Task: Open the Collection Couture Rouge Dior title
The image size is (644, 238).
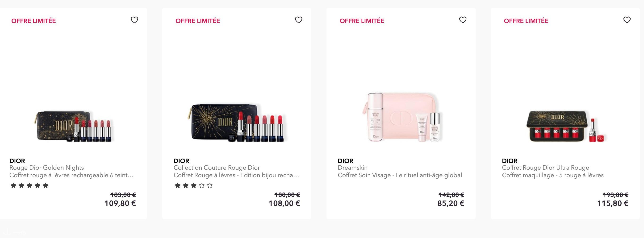Action: [x=217, y=168]
